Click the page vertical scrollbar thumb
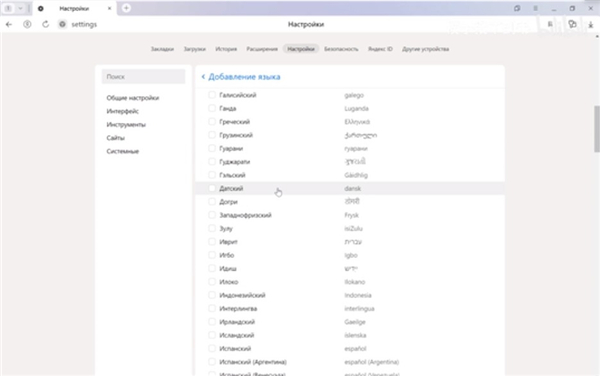The image size is (600, 376). coord(597,129)
